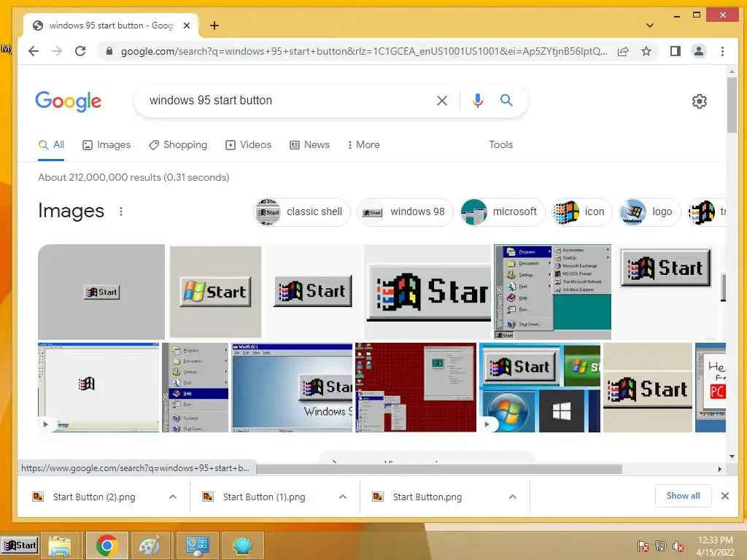Expand options for 'Start Button (2).png' download
This screenshot has height=560, width=747.
[x=173, y=497]
